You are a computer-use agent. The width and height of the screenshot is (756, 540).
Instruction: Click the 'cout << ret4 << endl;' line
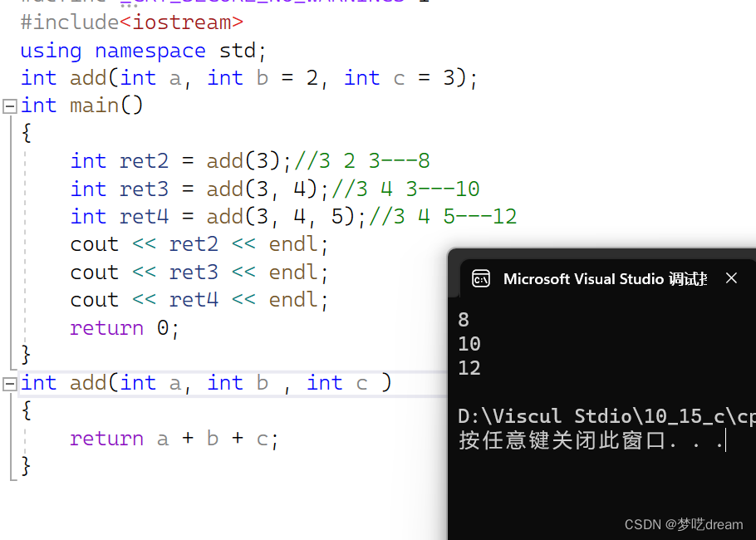pos(199,300)
